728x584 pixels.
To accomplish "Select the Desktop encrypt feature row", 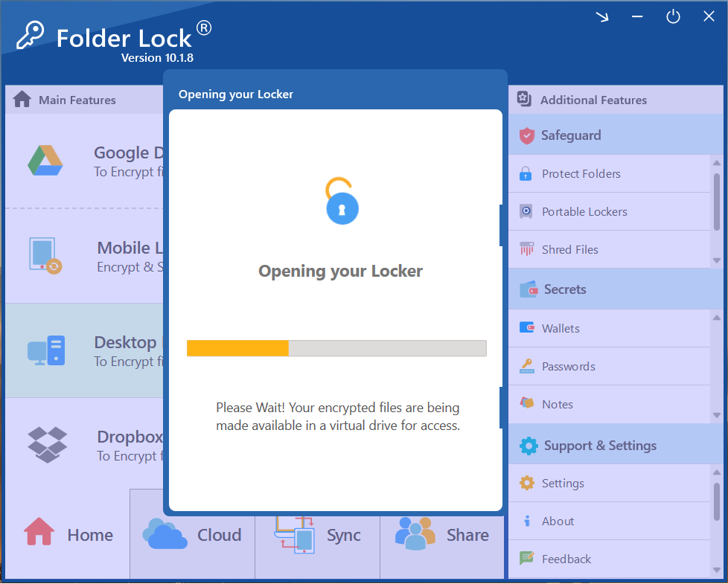I will tap(84, 350).
